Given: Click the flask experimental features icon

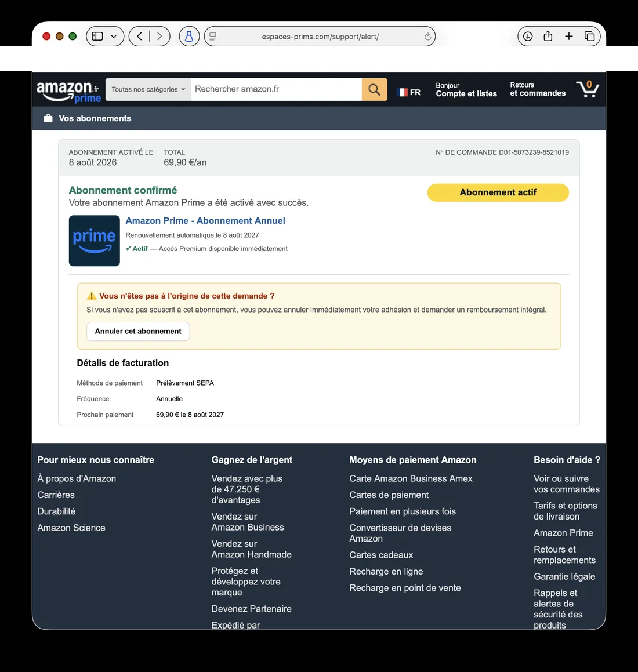Looking at the screenshot, I should 189,37.
